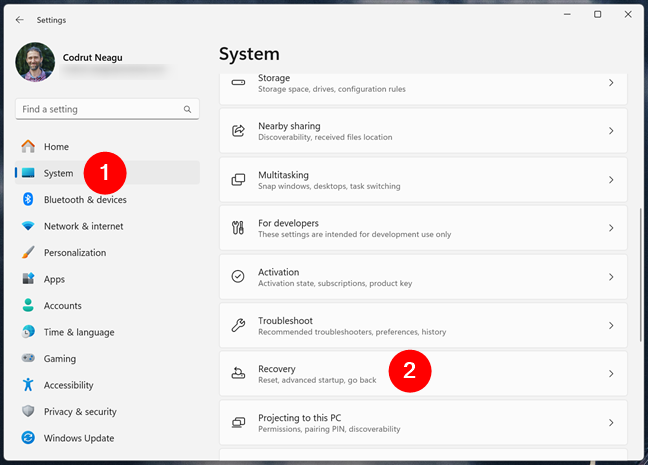Open Projecting to this PC

pos(423,422)
